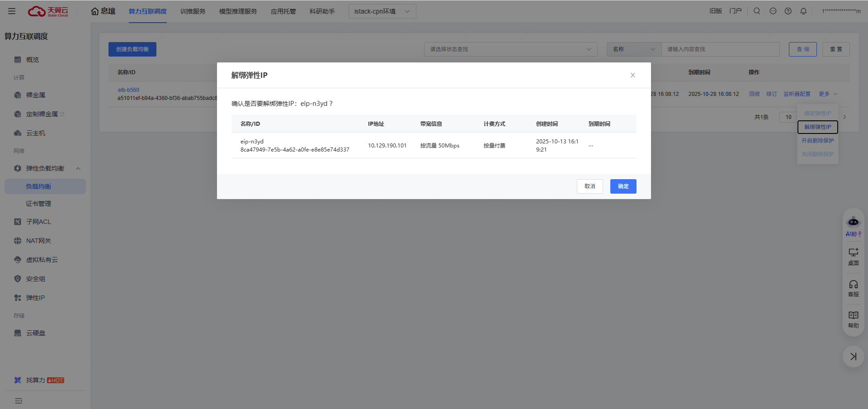Open the notification bell icon

(x=803, y=11)
